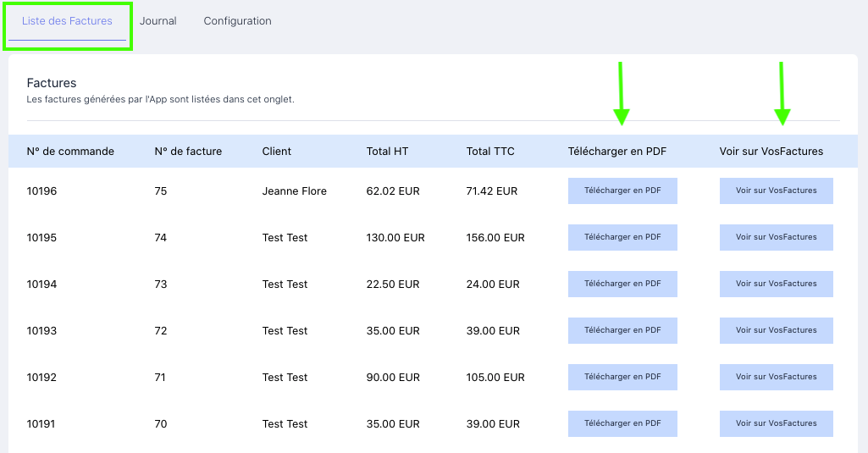Select order number 10195

click(x=41, y=238)
